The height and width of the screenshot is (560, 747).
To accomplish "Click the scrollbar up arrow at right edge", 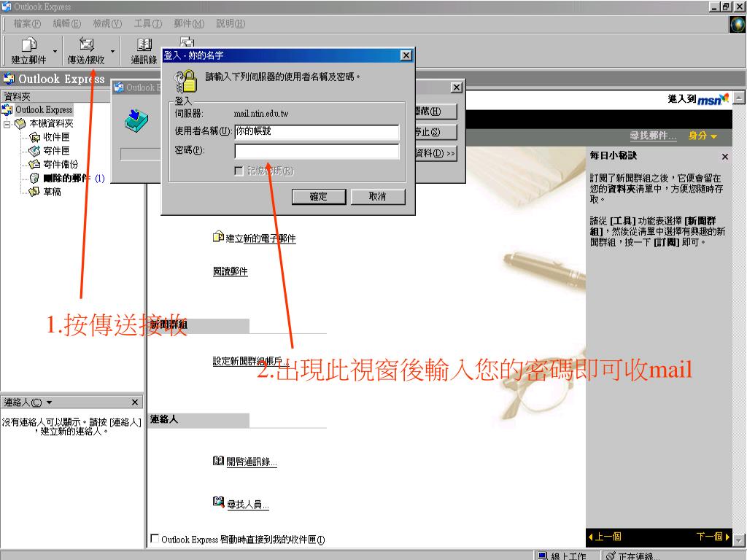I will (x=739, y=98).
